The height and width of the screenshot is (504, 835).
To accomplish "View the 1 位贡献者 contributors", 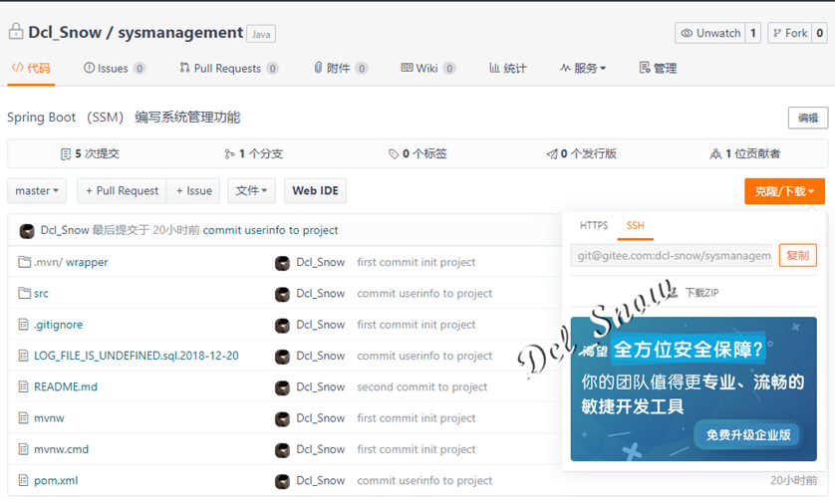I will (x=745, y=153).
